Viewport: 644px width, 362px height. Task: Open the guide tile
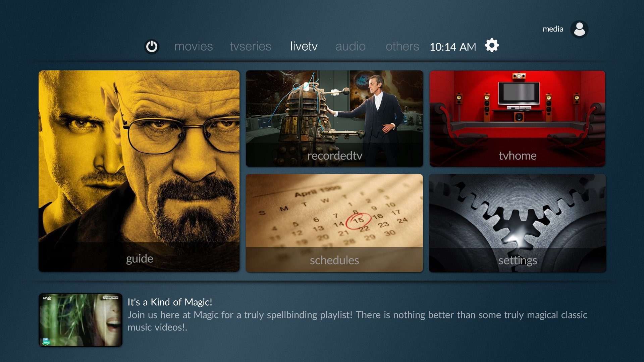139,171
